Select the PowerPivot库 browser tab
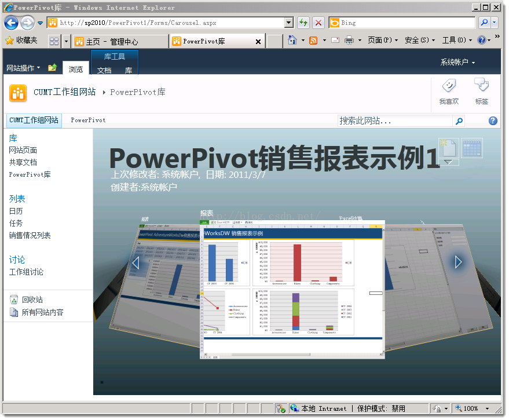This screenshot has height=420, width=509. point(213,41)
